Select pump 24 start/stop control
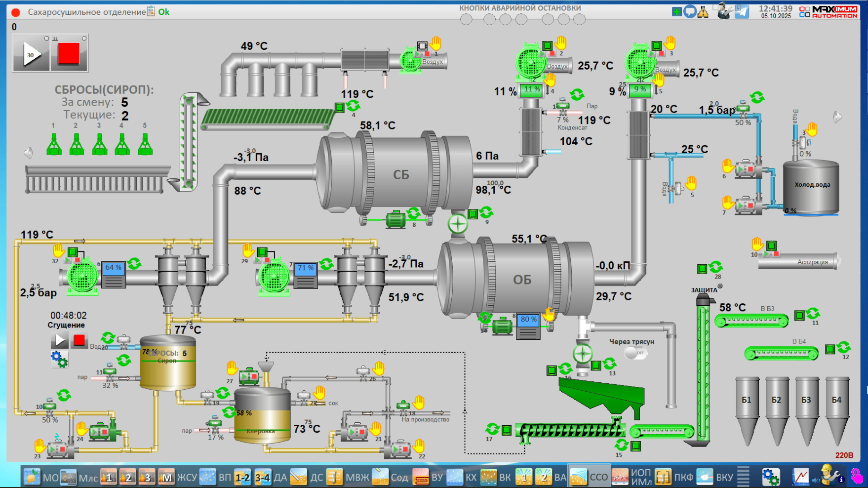Screen dimensions: 868x488 [99, 432]
